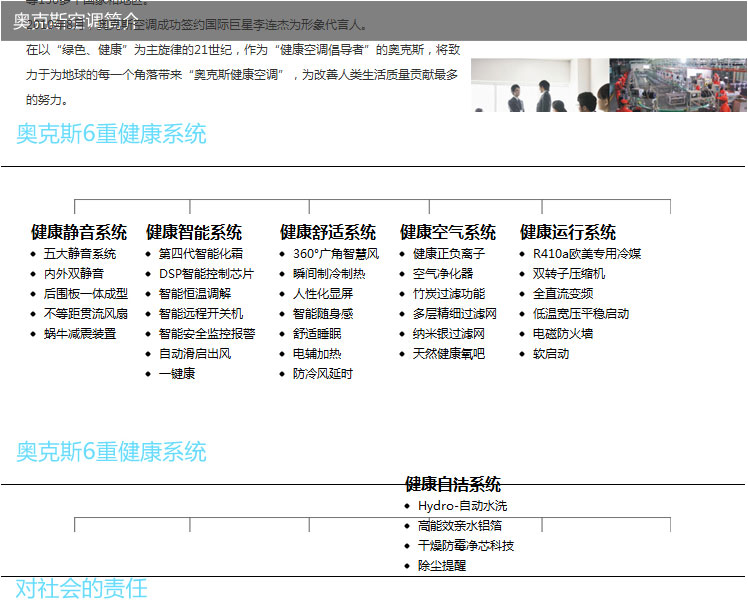The width and height of the screenshot is (748, 611).
Task: Click the 一键康 list item
Action: coord(177,374)
